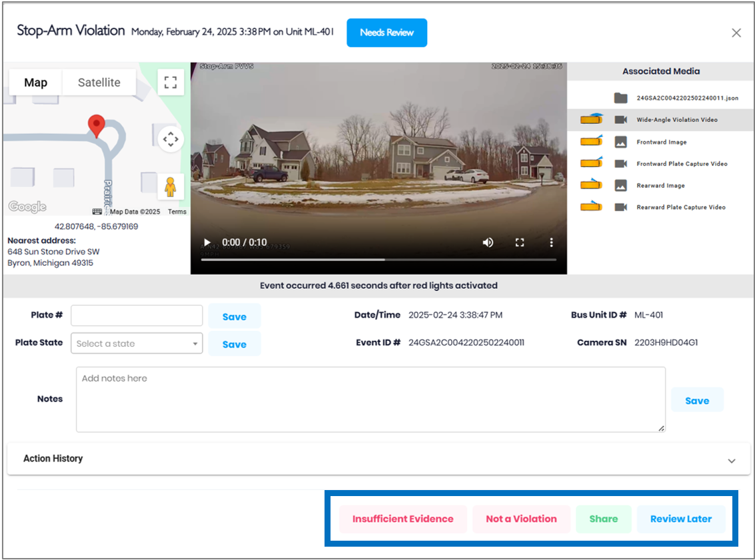Image resolution: width=755 pixels, height=560 pixels.
Task: Click the Street View pegman icon
Action: [171, 186]
